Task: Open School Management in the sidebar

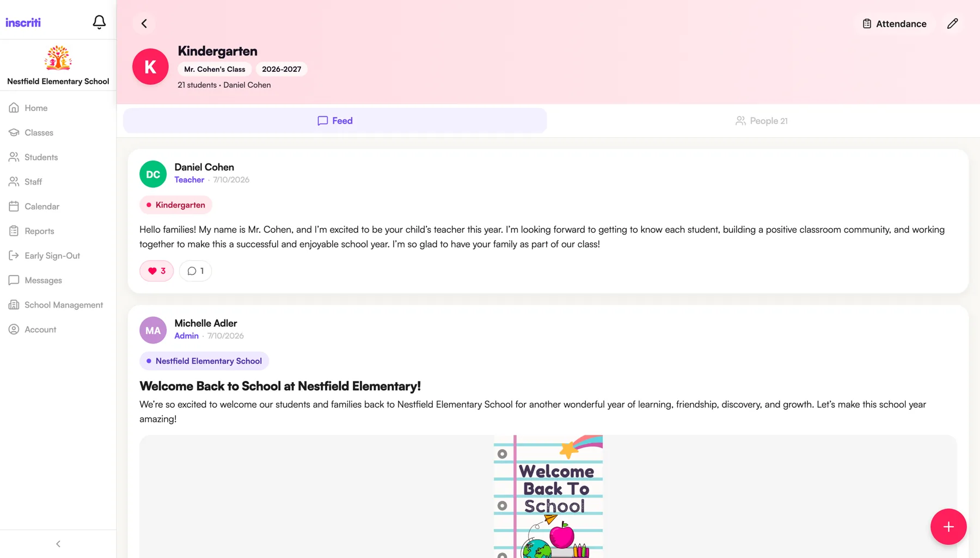Action: coord(58,305)
